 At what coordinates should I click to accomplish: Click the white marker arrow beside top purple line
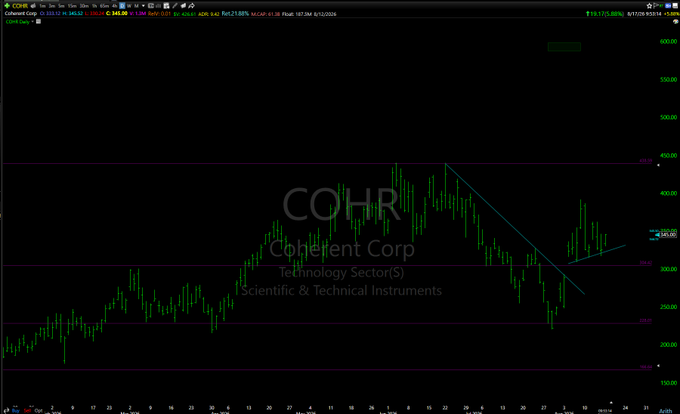pyautogui.click(x=658, y=165)
